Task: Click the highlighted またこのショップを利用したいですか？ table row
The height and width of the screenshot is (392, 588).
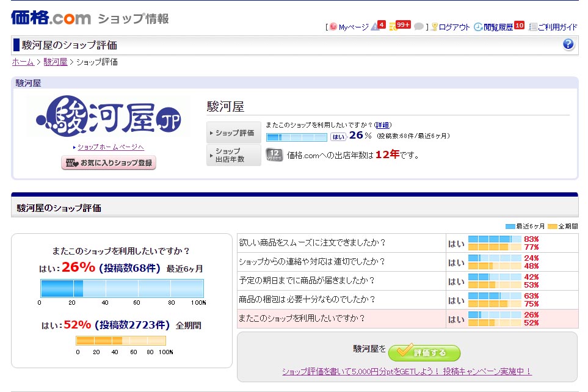Action: (x=408, y=319)
